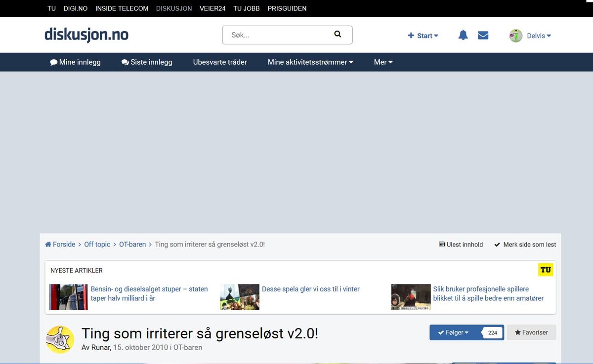Go to TU in top network bar

point(51,8)
